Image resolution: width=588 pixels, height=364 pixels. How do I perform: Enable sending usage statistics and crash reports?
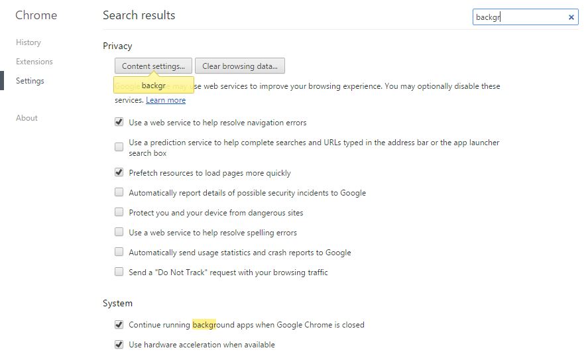click(119, 252)
